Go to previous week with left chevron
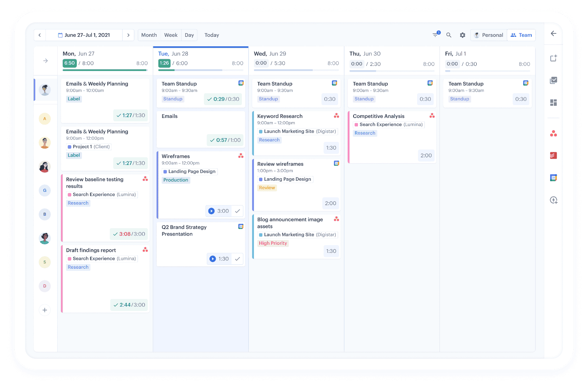Image resolution: width=588 pixels, height=387 pixels. 40,35
